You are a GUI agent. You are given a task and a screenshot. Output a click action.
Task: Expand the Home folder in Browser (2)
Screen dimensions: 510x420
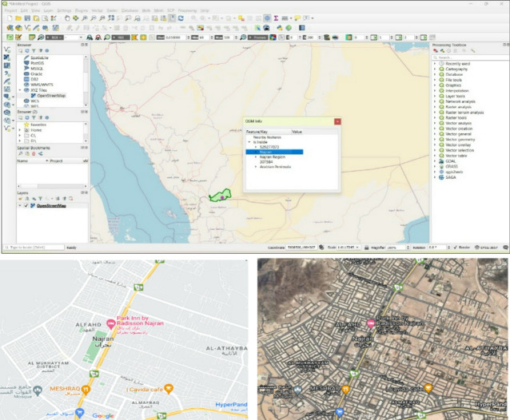[20, 130]
